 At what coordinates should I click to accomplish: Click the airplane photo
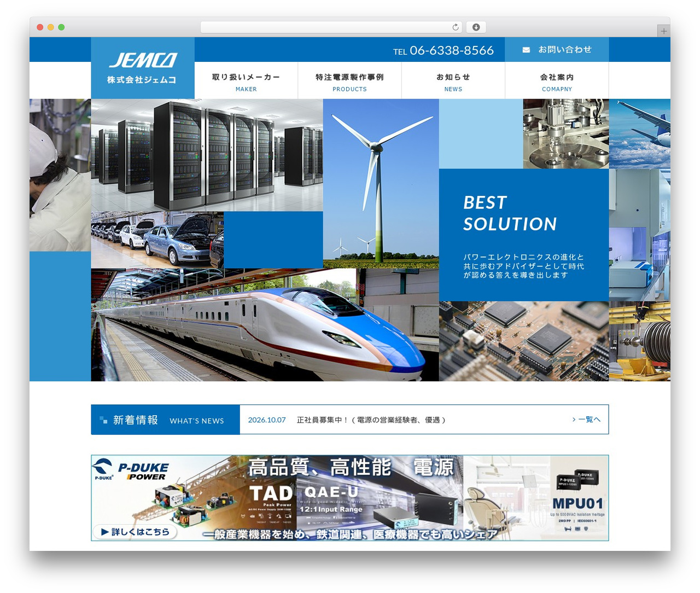pos(640,134)
